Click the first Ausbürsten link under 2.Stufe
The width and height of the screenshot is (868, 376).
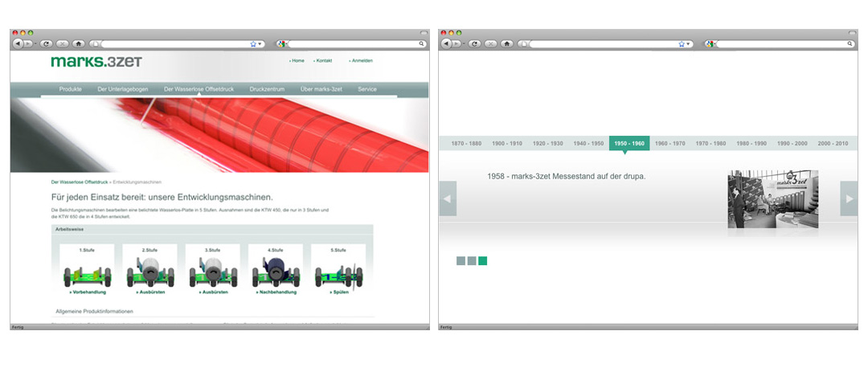pos(150,292)
